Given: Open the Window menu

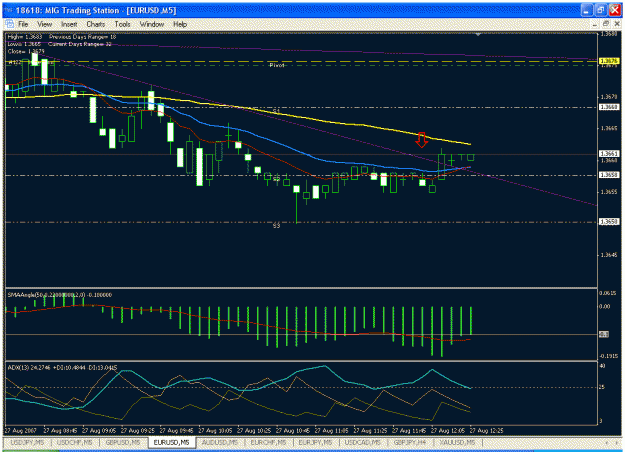Looking at the screenshot, I should click(x=152, y=24).
